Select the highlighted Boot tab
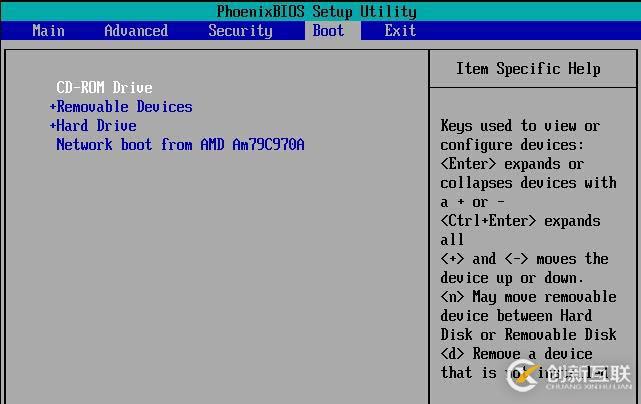The height and width of the screenshot is (404, 641). (x=328, y=30)
